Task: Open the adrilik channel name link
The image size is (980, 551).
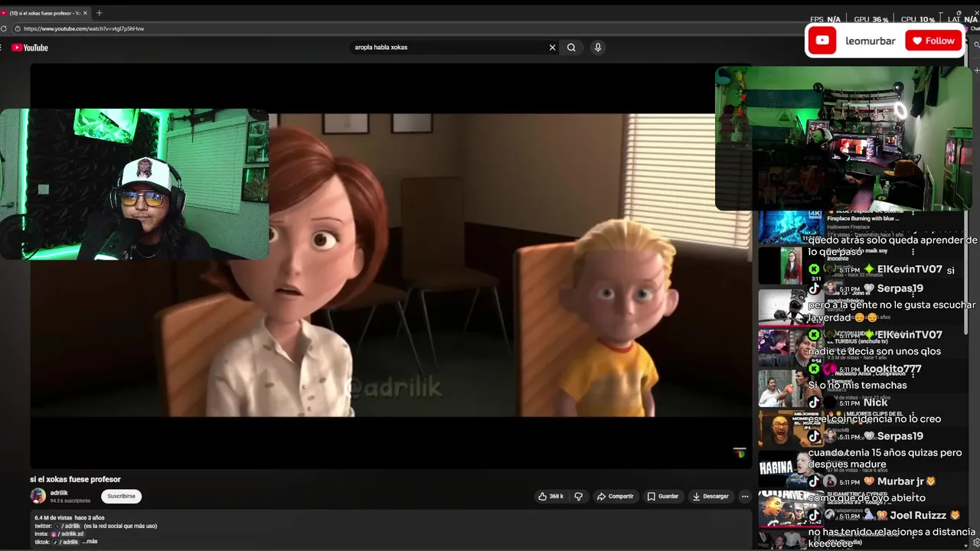Action: (x=59, y=493)
